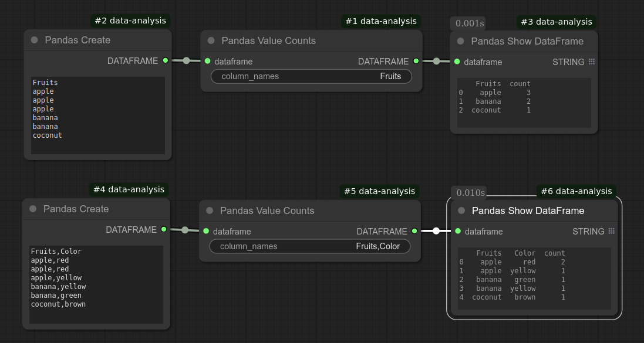Select the Pandas Show DataFrame title on node #6
644x343 pixels.
coord(528,210)
